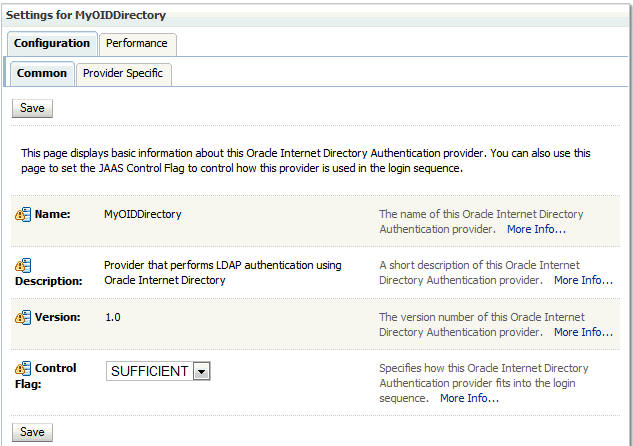Click the top Save button
The width and height of the screenshot is (633, 446).
point(32,108)
